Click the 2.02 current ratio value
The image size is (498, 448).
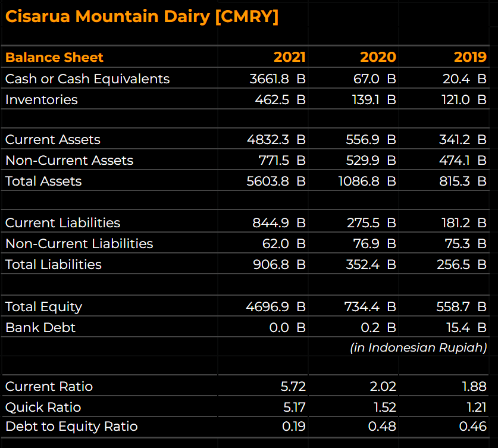click(383, 387)
